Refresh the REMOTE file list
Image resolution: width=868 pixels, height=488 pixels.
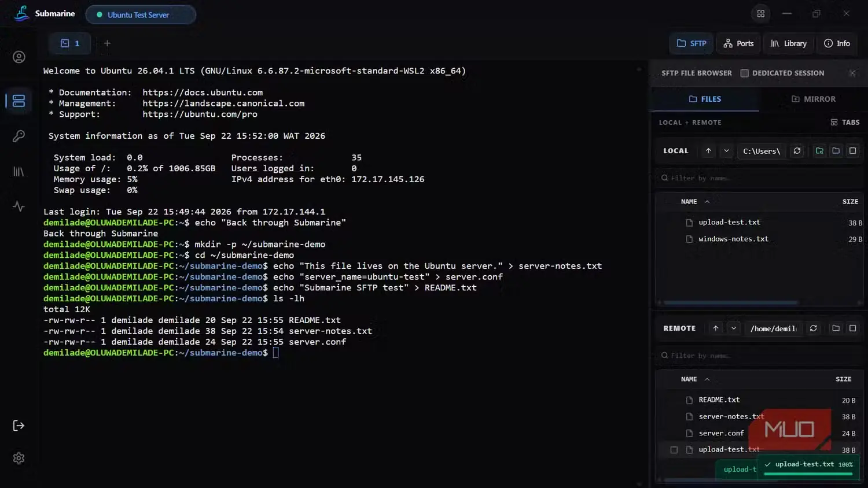pos(813,328)
